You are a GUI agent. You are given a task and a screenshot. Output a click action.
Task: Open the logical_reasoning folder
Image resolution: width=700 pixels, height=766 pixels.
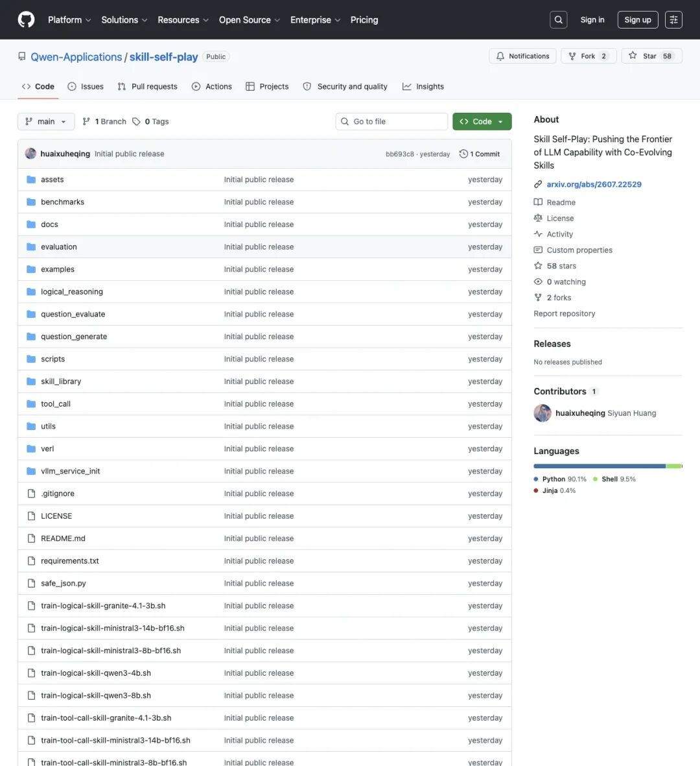pos(72,292)
